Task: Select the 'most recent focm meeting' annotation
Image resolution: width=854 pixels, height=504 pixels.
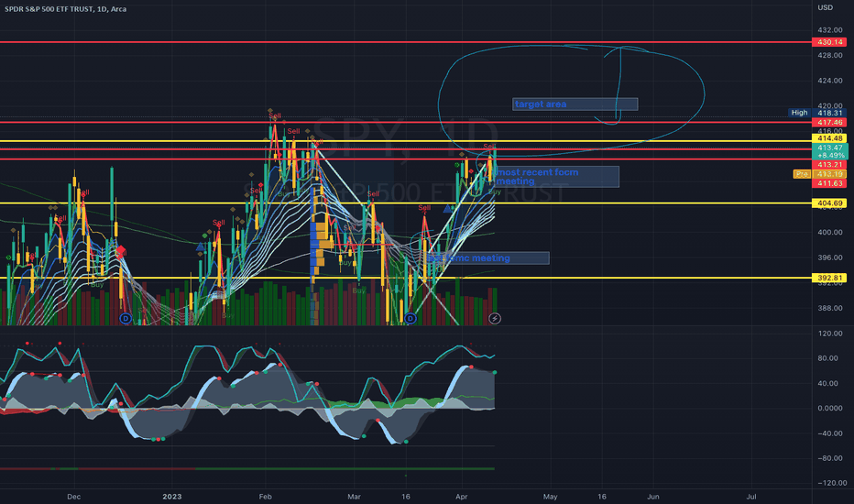Action: (557, 177)
